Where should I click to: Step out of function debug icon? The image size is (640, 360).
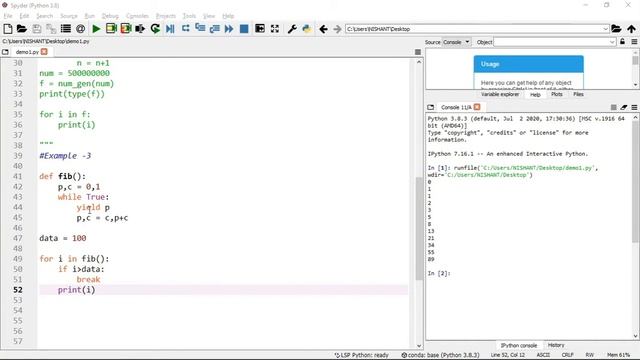coord(214,29)
